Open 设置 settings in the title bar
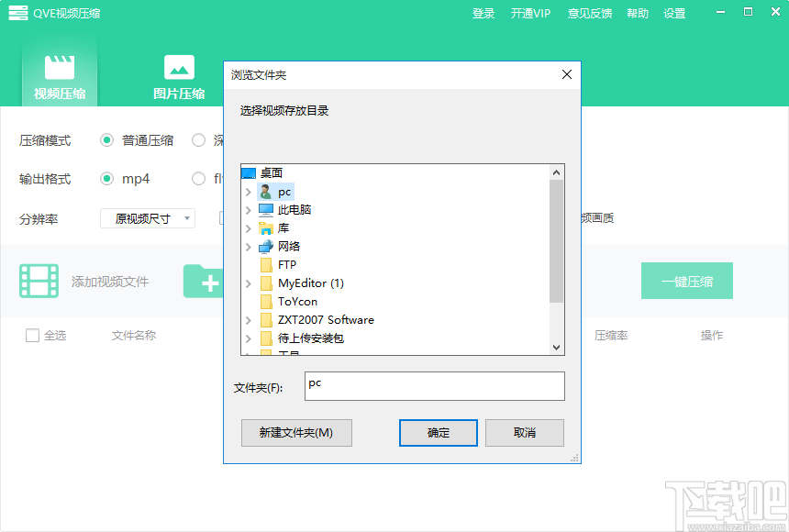This screenshot has height=532, width=789. pyautogui.click(x=674, y=13)
